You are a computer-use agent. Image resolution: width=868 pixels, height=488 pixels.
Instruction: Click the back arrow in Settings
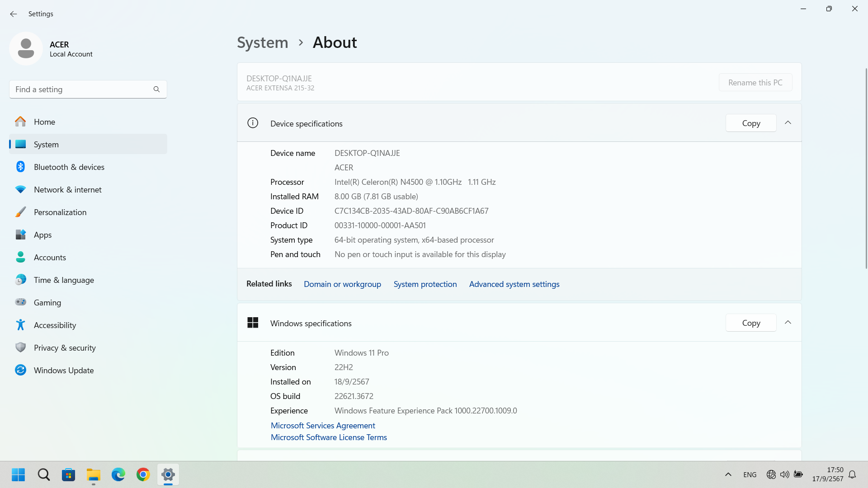pos(14,14)
